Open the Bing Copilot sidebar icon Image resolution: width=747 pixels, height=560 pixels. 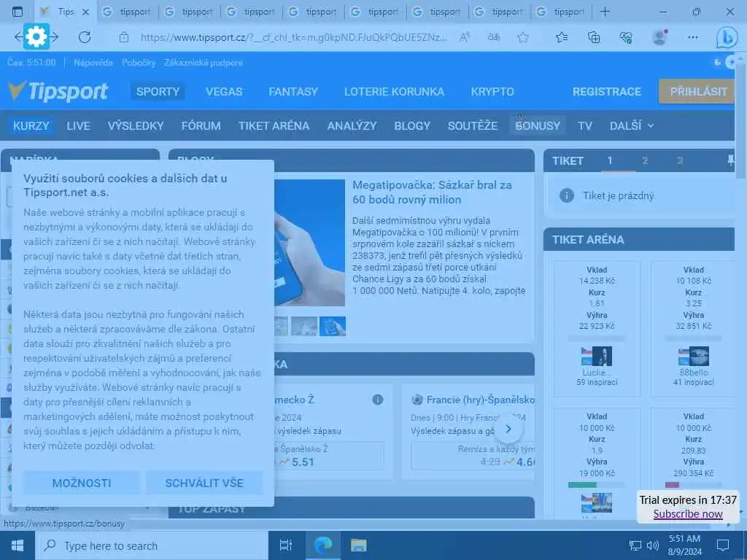(727, 38)
